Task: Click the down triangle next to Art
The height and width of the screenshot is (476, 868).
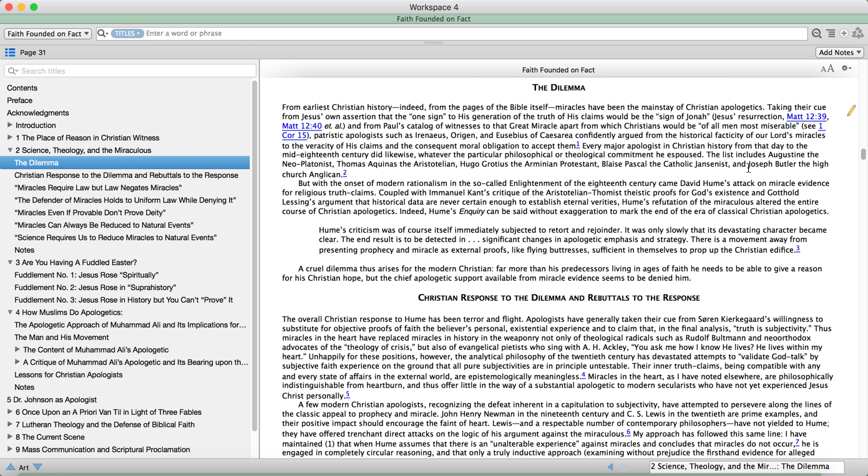Action: (x=37, y=467)
